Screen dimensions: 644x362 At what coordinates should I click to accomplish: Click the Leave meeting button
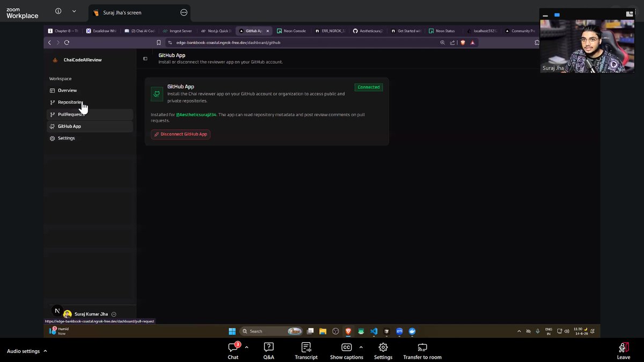[624, 351]
